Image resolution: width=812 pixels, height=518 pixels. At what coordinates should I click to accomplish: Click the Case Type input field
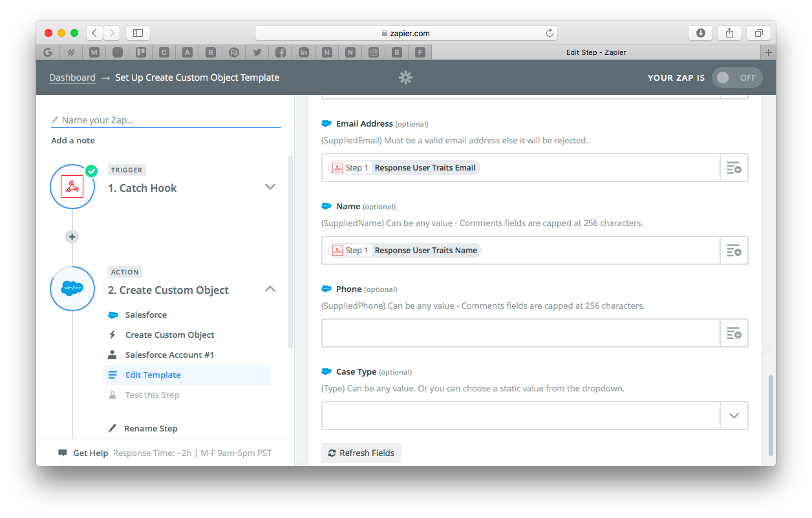point(521,416)
